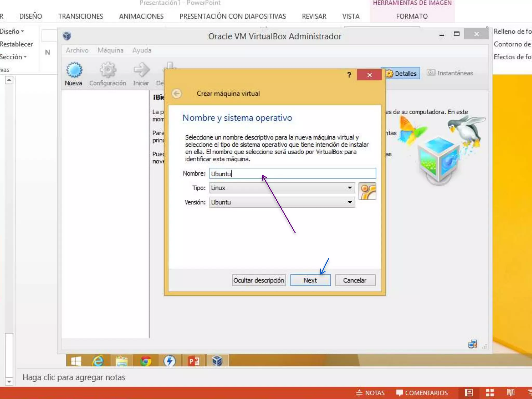Switch to Instantáneas view
This screenshot has width=532, height=399.
coord(450,73)
